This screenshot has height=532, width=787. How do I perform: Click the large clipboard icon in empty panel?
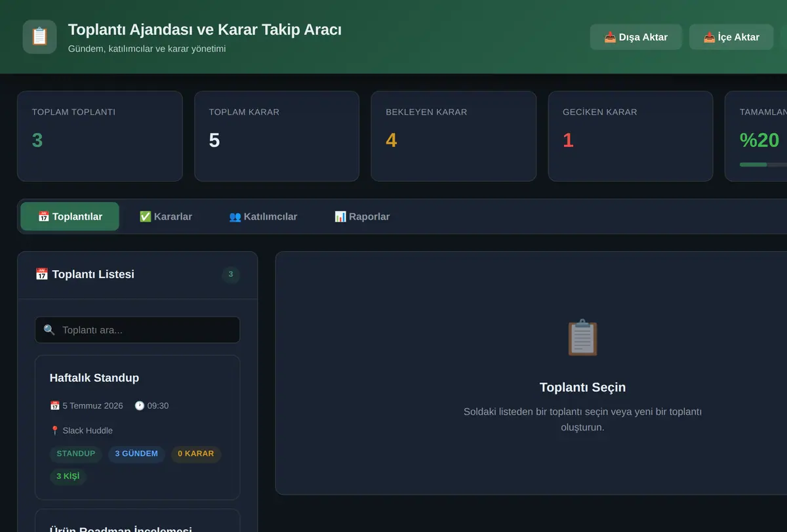click(582, 338)
